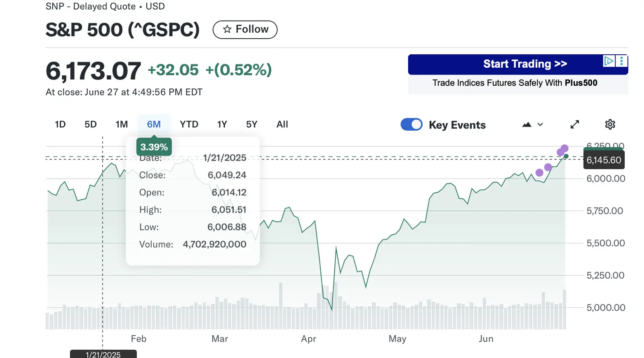The height and width of the screenshot is (358, 644).
Task: Open ad options three-dot menu
Action: pos(622,61)
